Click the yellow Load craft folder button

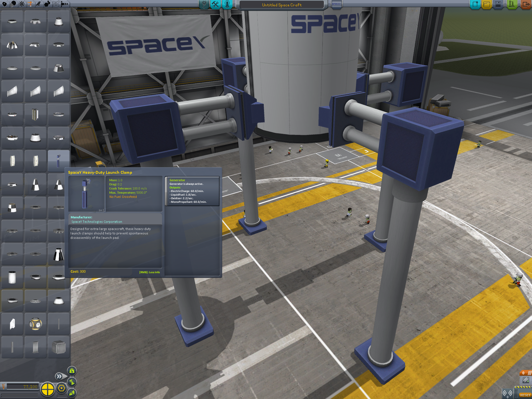click(x=487, y=4)
